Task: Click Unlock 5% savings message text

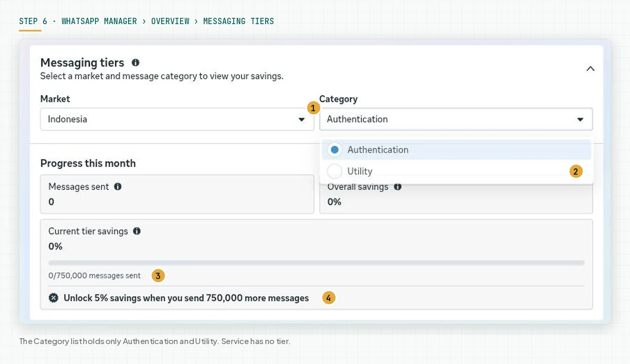Action: 186,298
